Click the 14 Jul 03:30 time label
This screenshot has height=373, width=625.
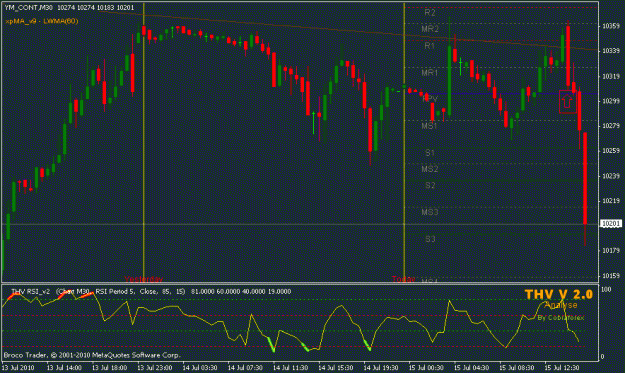pos(200,367)
